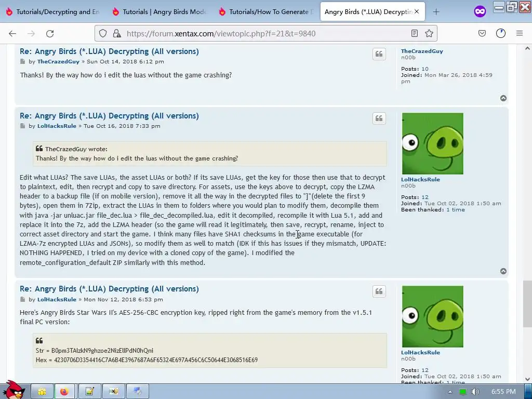The width and height of the screenshot is (532, 399).
Task: Click the taskbar clock 6:55 PM
Action: pyautogui.click(x=503, y=392)
